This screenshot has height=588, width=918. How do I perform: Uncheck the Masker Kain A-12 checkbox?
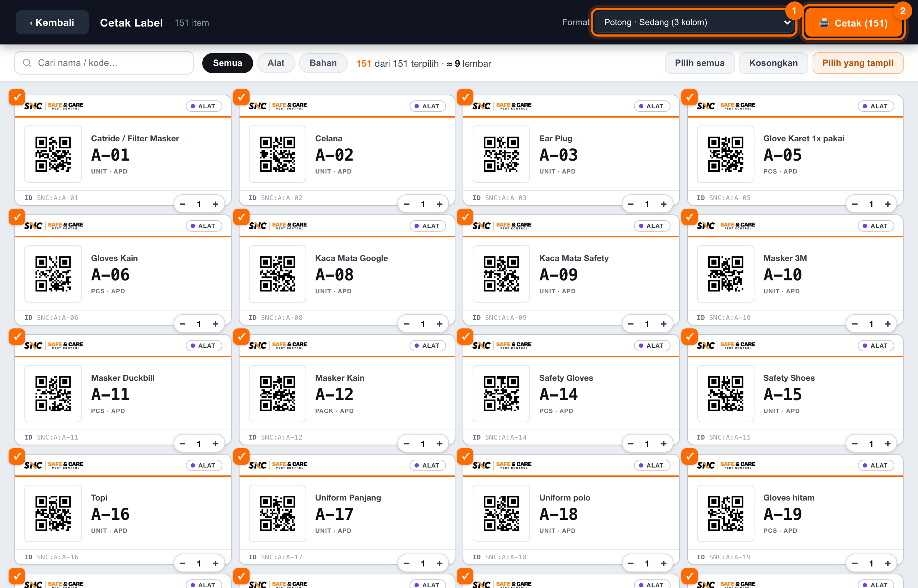(241, 337)
